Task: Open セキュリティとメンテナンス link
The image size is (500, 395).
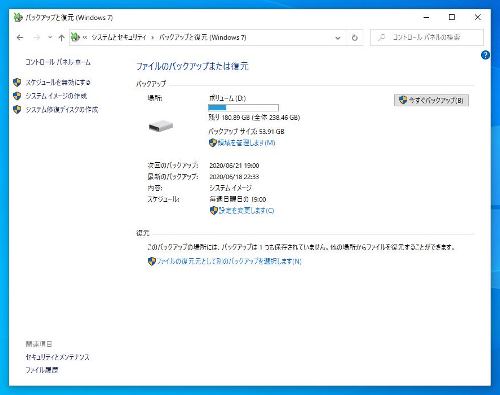Action: (58, 357)
